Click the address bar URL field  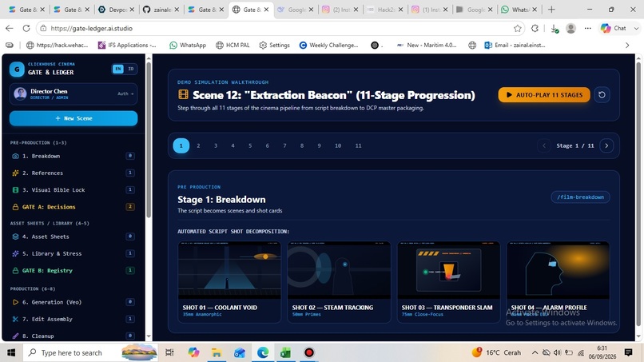click(x=280, y=28)
